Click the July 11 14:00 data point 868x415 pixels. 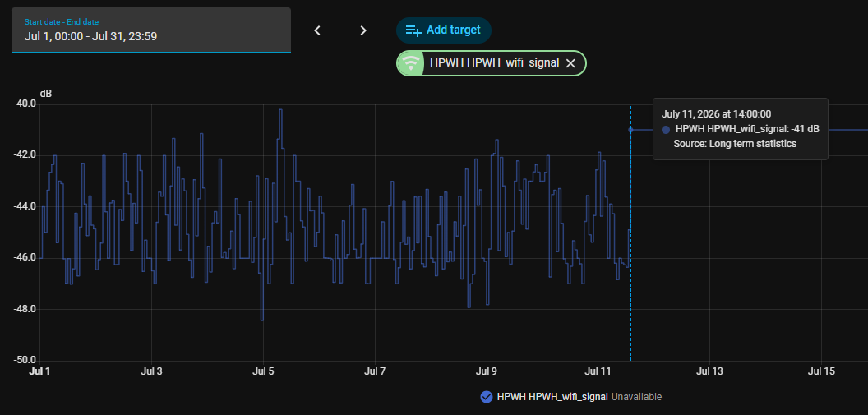pyautogui.click(x=630, y=130)
